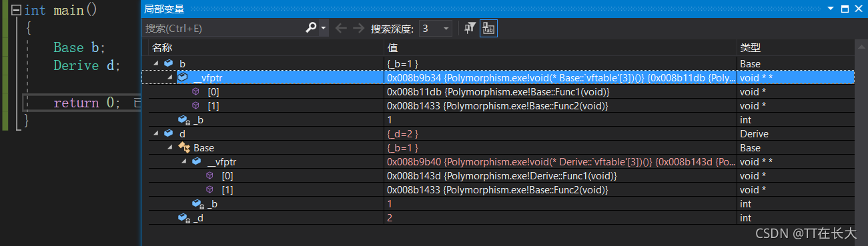Image resolution: width=868 pixels, height=246 pixels.
Task: Select value 0x008b11db Base::Func1(void)
Action: (498, 91)
